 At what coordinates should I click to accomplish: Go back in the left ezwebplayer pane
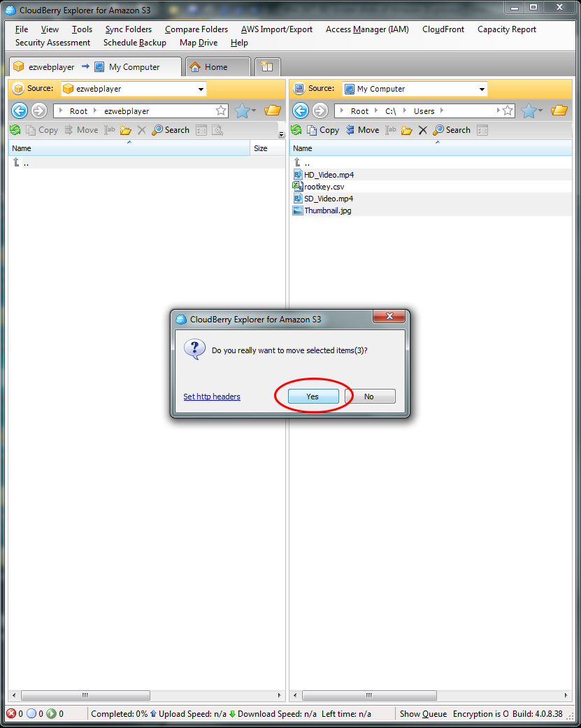pyautogui.click(x=20, y=111)
